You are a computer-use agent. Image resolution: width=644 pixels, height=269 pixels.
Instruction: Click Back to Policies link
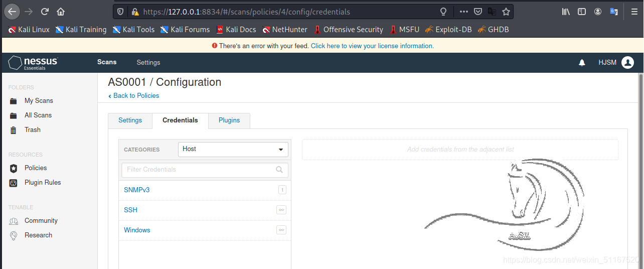click(134, 96)
